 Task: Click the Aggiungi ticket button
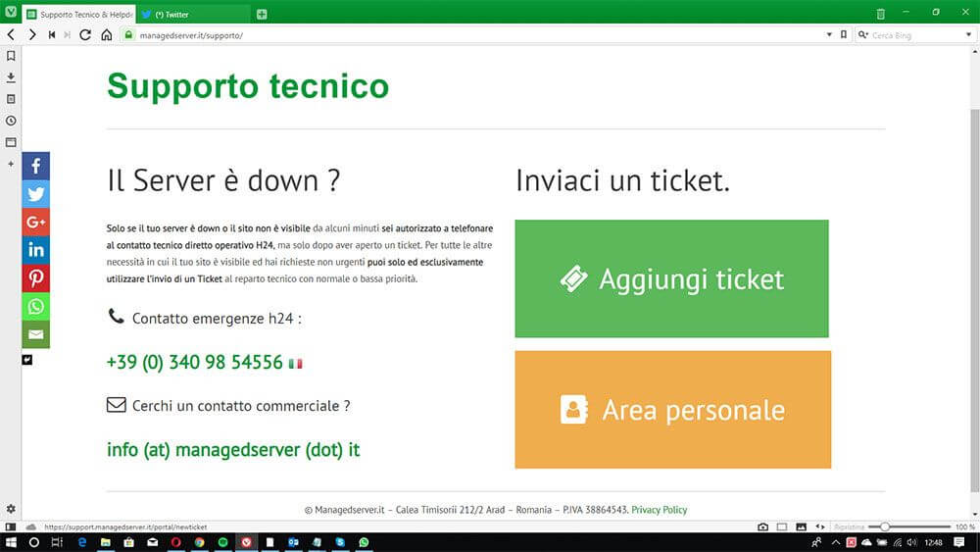pos(672,278)
